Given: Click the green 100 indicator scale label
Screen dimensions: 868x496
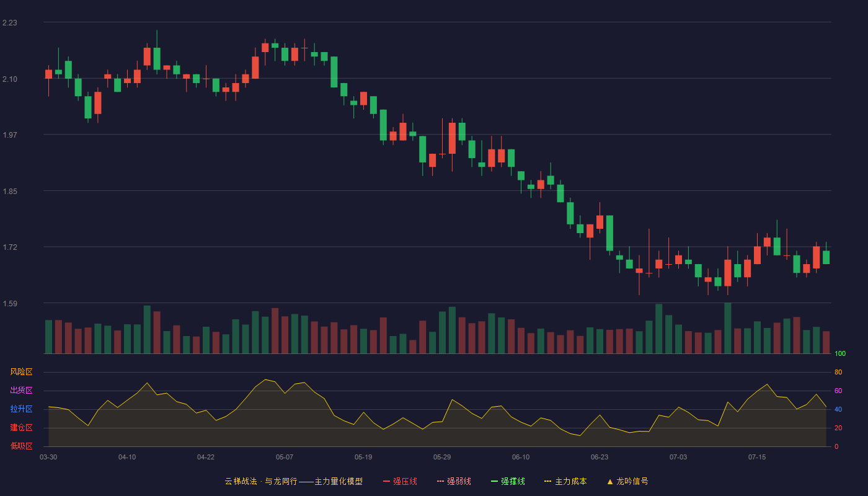Looking at the screenshot, I should click(x=840, y=354).
